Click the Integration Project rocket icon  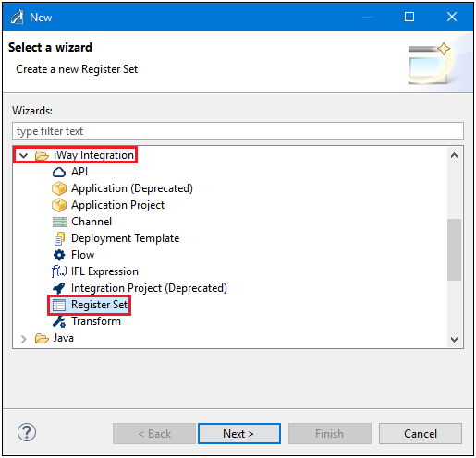(59, 288)
